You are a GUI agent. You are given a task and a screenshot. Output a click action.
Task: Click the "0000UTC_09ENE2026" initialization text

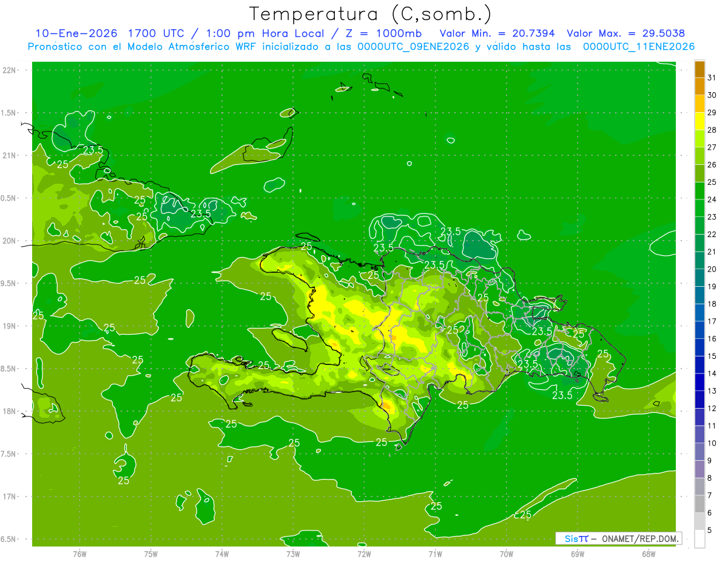pyautogui.click(x=413, y=47)
